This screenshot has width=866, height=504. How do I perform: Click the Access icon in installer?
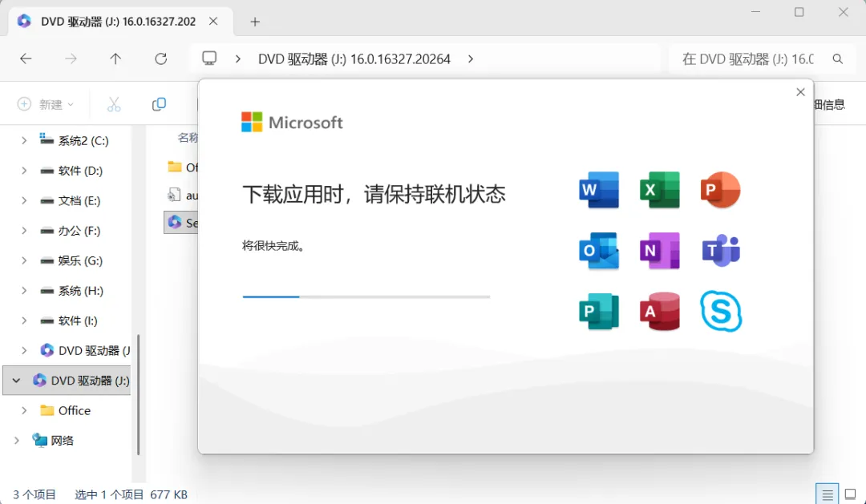(659, 312)
